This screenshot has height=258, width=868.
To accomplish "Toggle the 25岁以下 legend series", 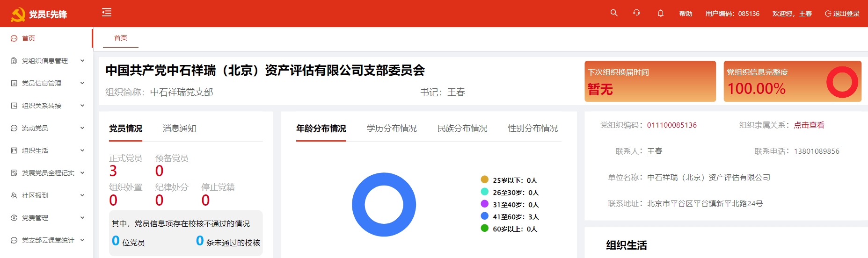I will (x=485, y=180).
